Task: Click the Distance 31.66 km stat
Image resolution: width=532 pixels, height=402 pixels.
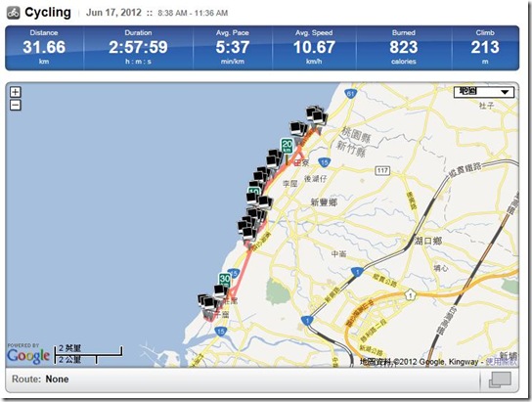Action: [44, 48]
